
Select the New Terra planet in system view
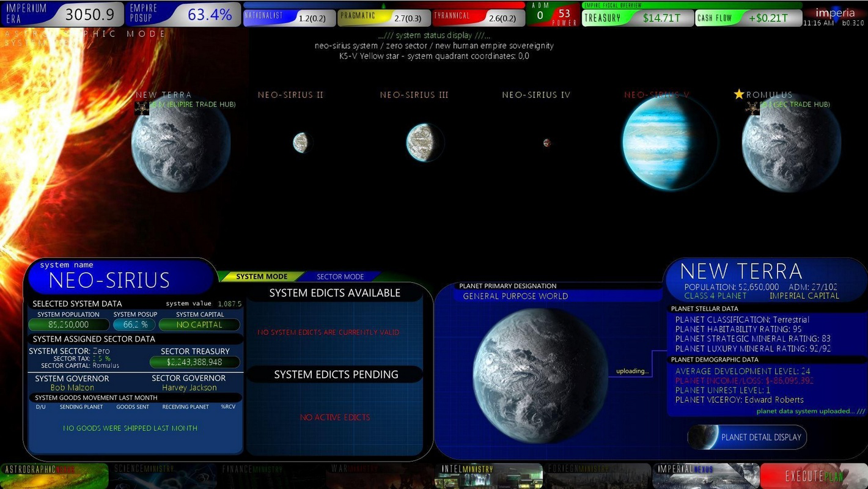(181, 143)
